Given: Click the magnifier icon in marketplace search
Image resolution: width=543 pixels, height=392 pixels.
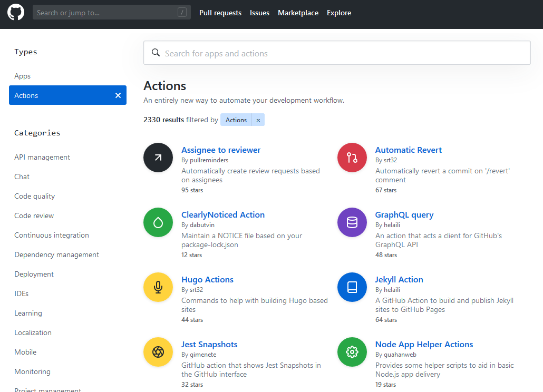Looking at the screenshot, I should click(156, 53).
